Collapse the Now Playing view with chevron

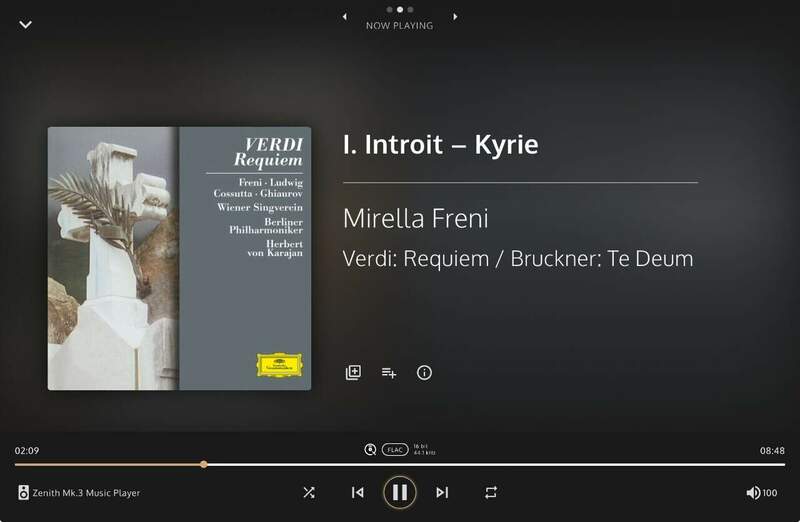click(26, 24)
